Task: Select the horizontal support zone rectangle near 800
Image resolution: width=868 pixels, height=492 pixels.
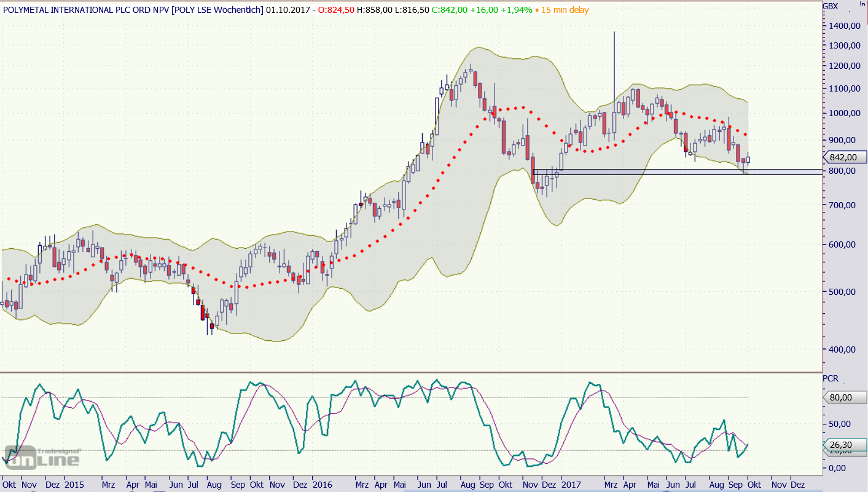Action: click(676, 172)
